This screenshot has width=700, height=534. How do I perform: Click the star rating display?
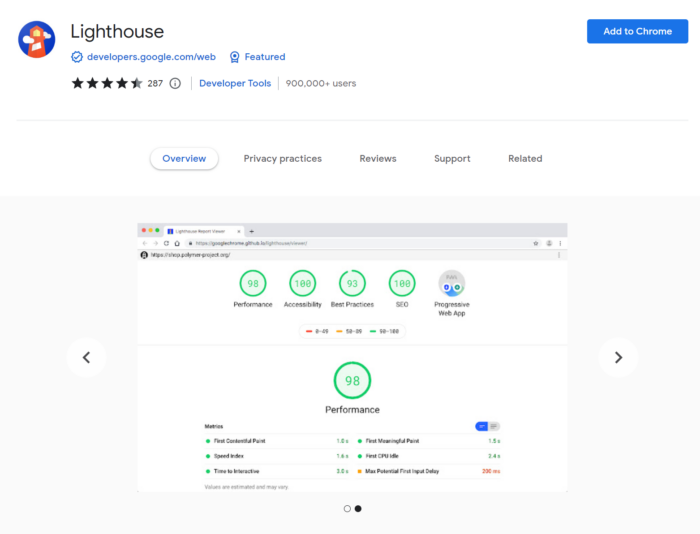(x=107, y=83)
